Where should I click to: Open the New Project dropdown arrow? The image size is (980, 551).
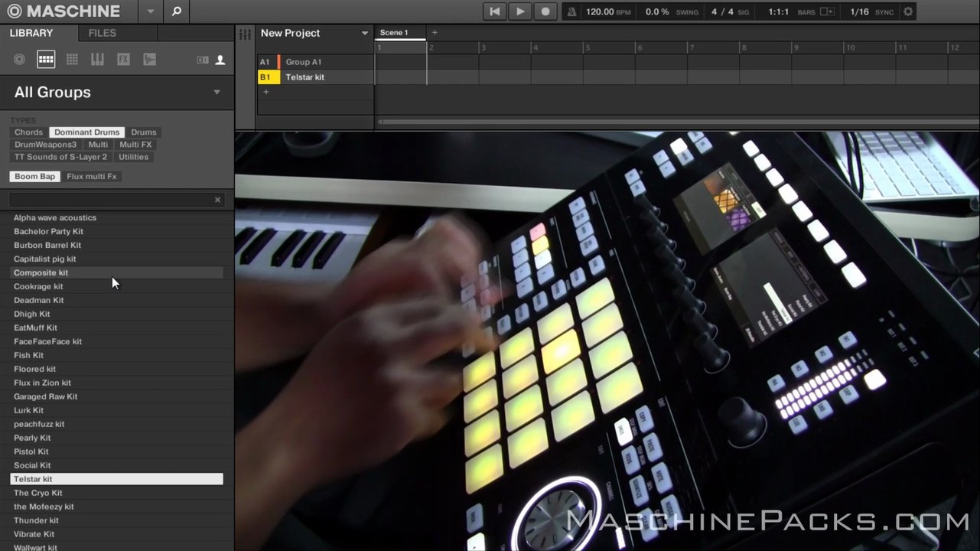[365, 34]
